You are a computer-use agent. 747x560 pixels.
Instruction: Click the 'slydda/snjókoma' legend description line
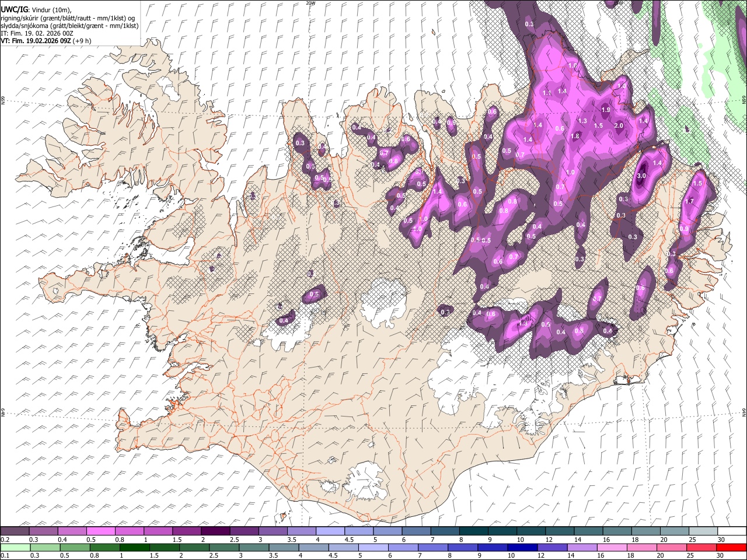[x=69, y=26]
